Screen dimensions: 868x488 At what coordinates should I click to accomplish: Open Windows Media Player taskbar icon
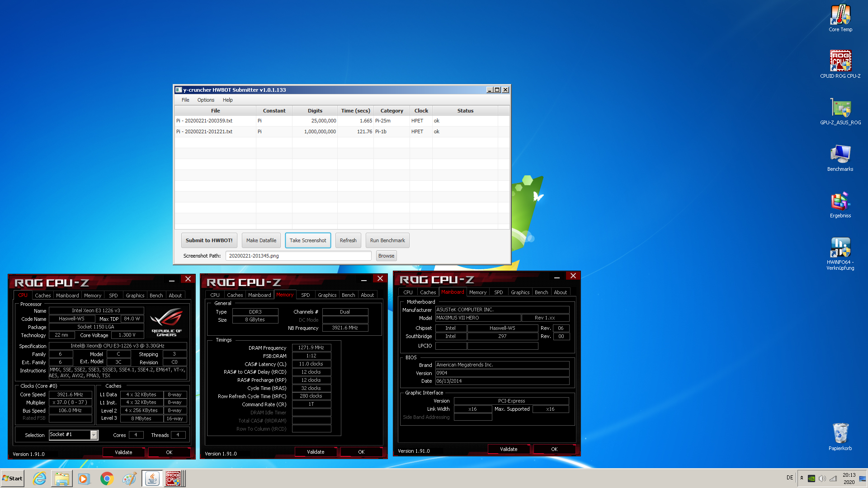tap(84, 479)
